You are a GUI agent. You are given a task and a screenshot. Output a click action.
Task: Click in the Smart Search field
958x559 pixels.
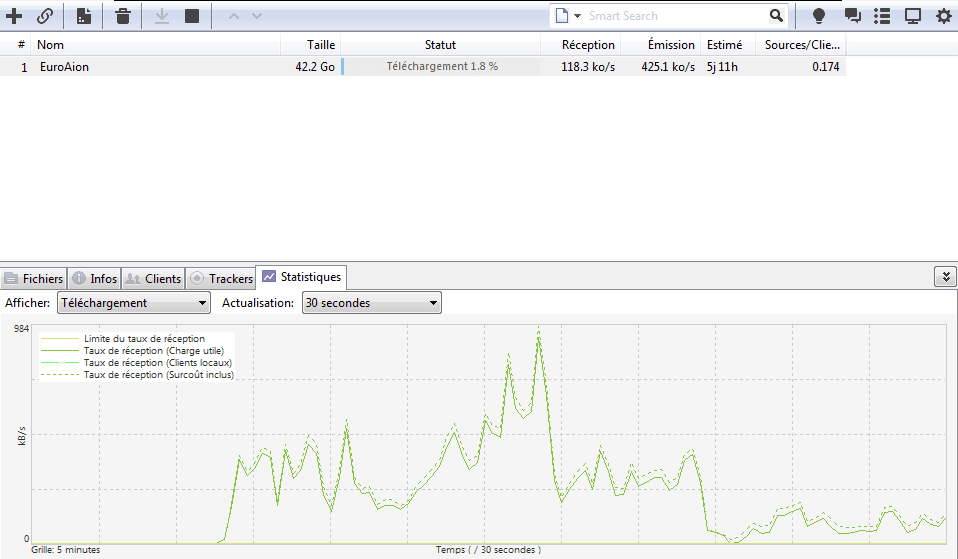pos(675,16)
